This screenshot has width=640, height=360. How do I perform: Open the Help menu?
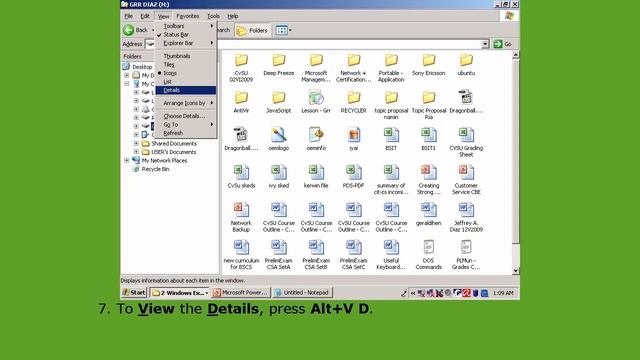coord(233,16)
